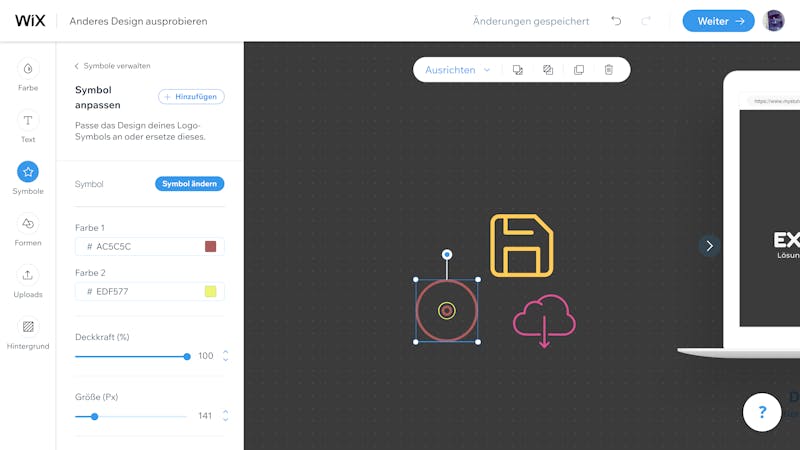Click the Weiter button

pyautogui.click(x=718, y=21)
